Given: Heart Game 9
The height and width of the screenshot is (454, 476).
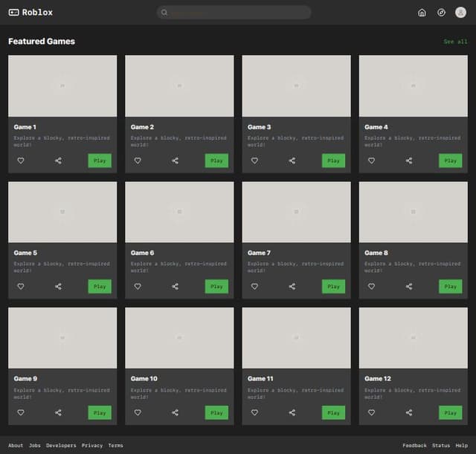Looking at the screenshot, I should 21,412.
